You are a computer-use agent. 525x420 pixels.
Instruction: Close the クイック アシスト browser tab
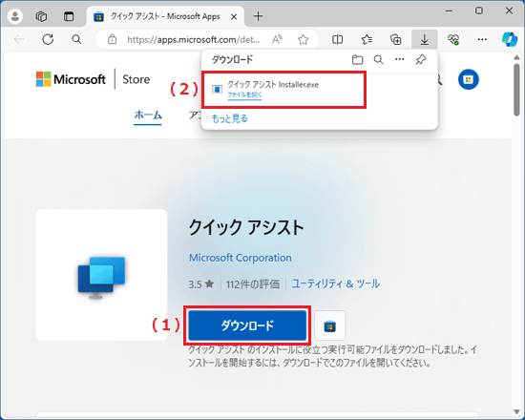pyautogui.click(x=234, y=16)
